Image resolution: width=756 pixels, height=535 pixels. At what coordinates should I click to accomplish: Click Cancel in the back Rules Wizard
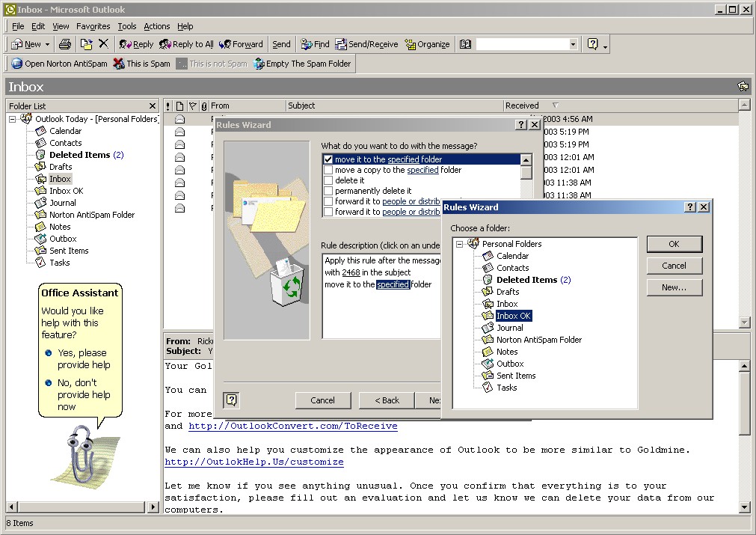pyautogui.click(x=322, y=400)
